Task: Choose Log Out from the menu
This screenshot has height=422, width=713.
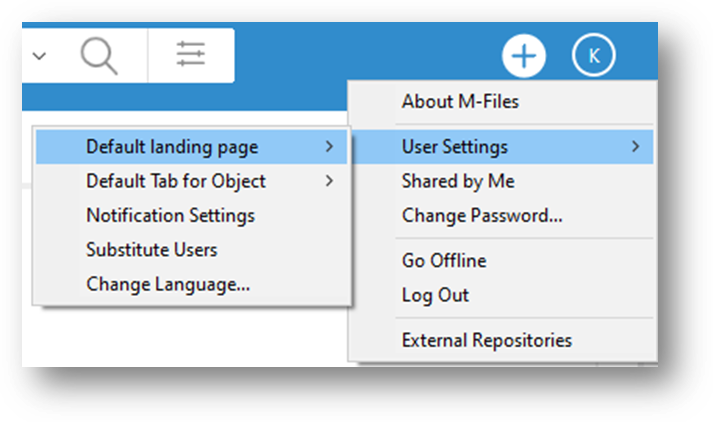Action: click(502, 295)
